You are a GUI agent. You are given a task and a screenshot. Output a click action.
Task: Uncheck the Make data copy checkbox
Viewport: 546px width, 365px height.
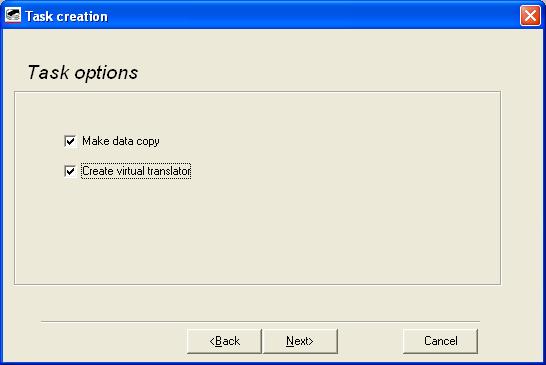pos(70,141)
